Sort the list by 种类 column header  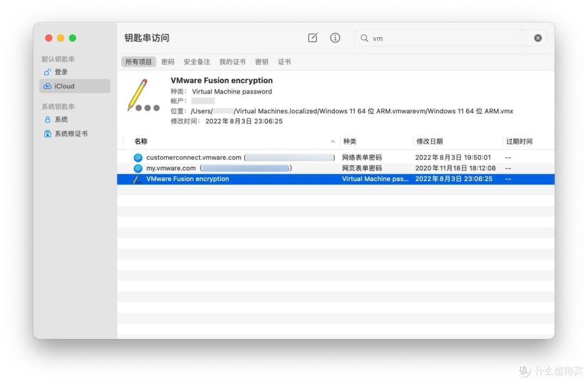tap(350, 141)
